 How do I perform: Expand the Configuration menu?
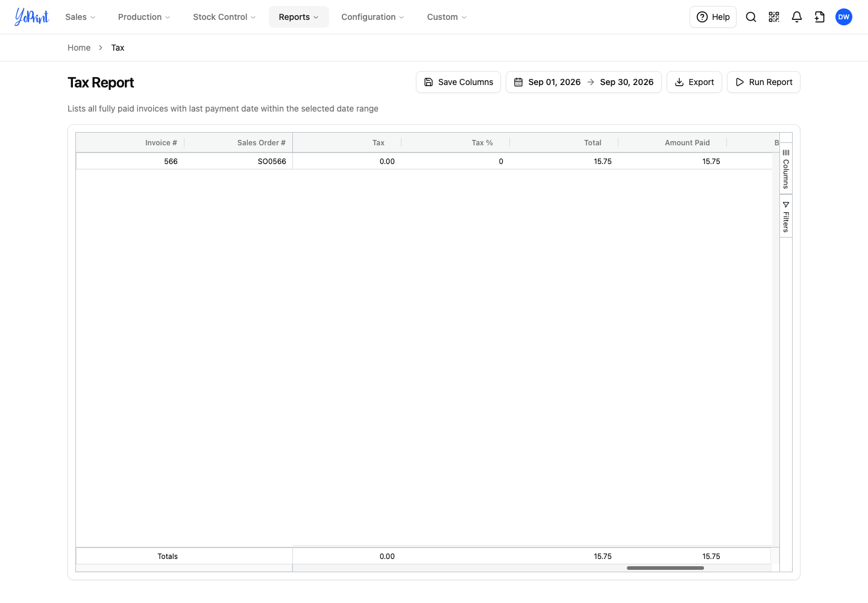[373, 17]
